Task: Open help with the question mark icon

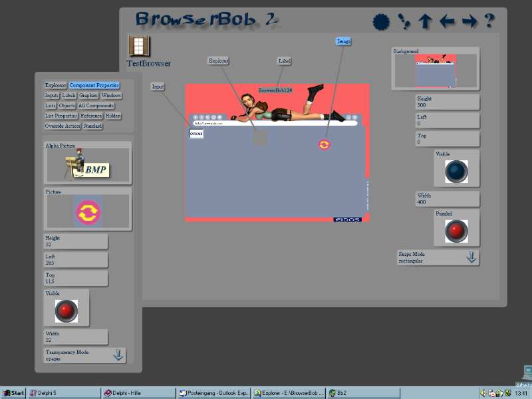Action: [489, 21]
